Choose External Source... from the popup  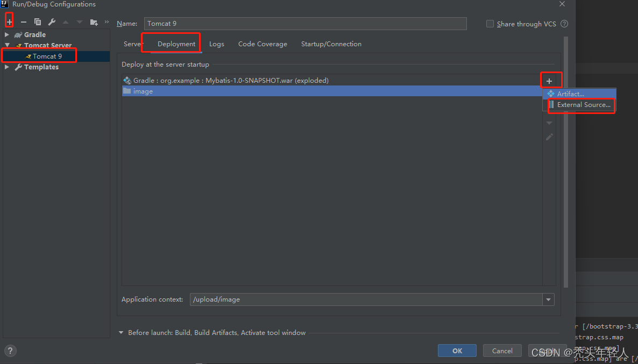[579, 105]
